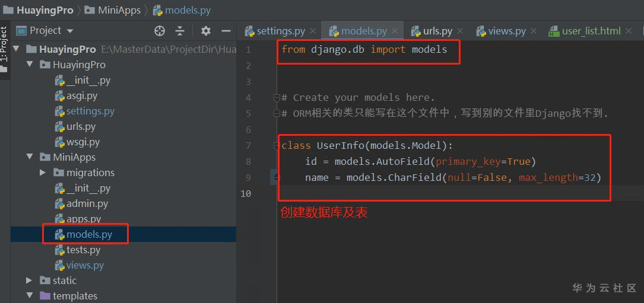The image size is (644, 303).
Task: Select asgi.py in the project tree
Action: [82, 95]
